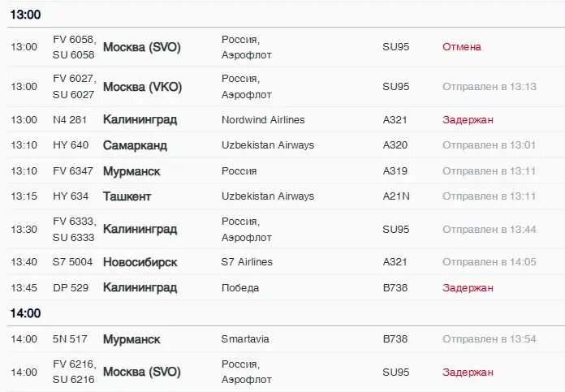The height and width of the screenshot is (392, 565).
Task: Click Smartavia airline name
Action: click(244, 339)
